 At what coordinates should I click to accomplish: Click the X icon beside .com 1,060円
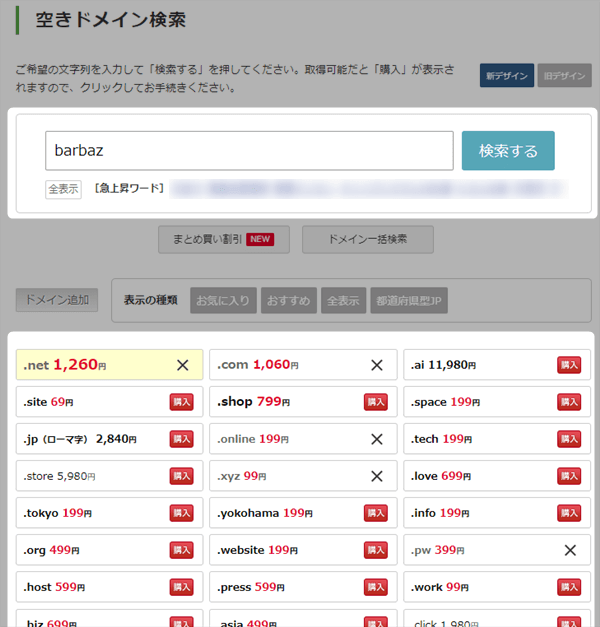[x=376, y=365]
